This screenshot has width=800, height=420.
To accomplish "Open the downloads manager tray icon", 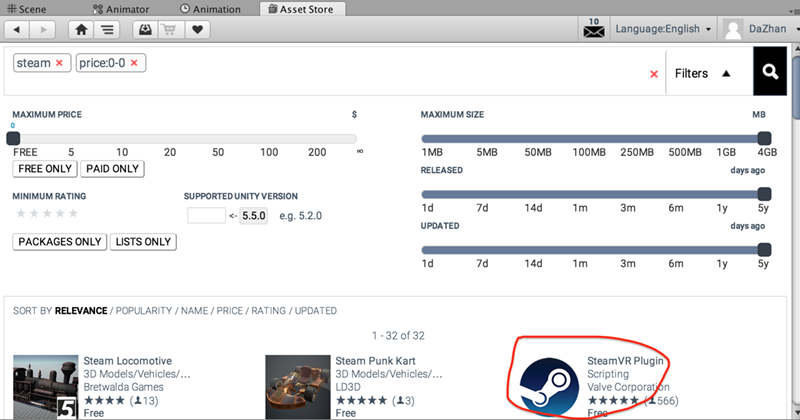I will [x=147, y=29].
